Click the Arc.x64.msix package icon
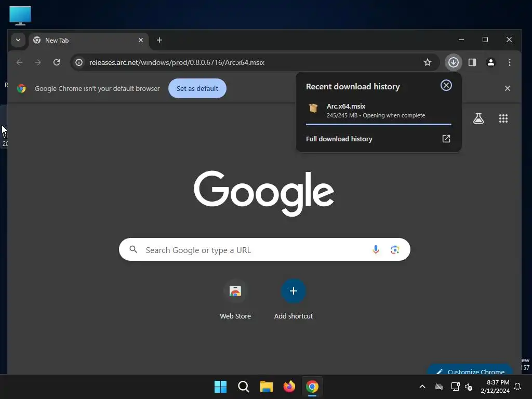532x399 pixels. [313, 108]
